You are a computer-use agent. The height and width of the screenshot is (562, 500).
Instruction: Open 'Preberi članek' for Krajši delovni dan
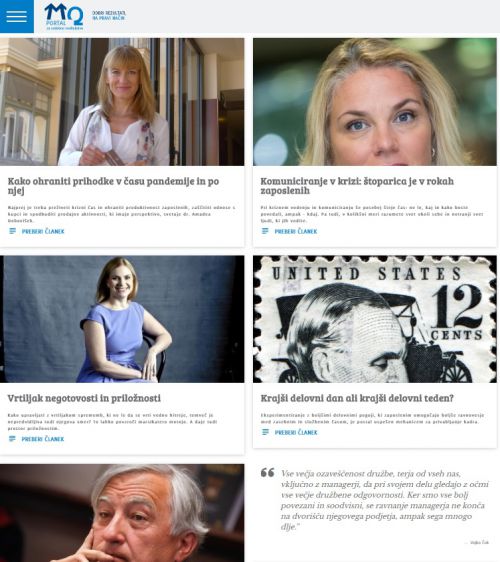(x=296, y=433)
